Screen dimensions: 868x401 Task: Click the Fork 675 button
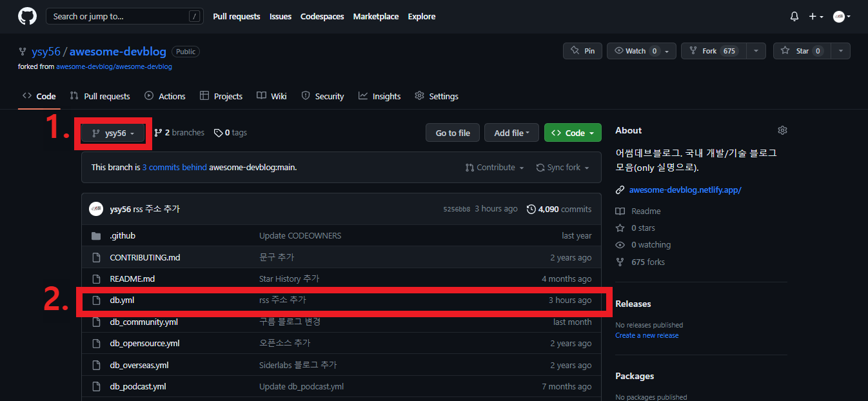tap(714, 51)
